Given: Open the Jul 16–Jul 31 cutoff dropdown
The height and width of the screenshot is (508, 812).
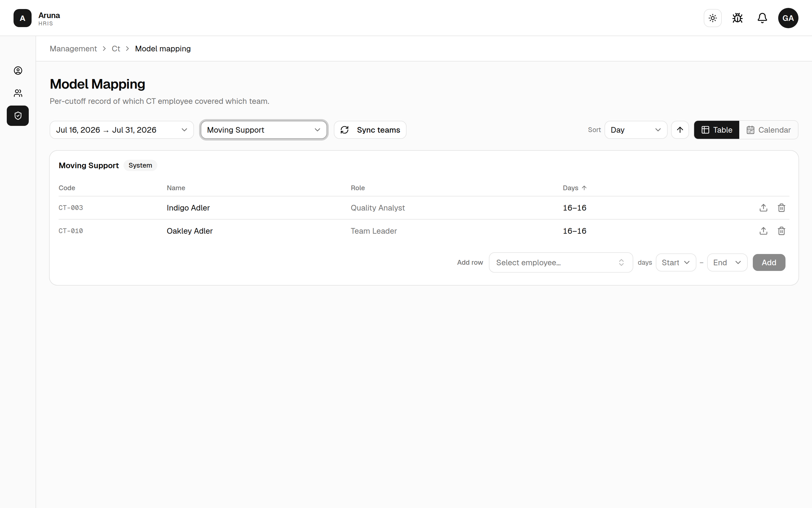Looking at the screenshot, I should [122, 130].
